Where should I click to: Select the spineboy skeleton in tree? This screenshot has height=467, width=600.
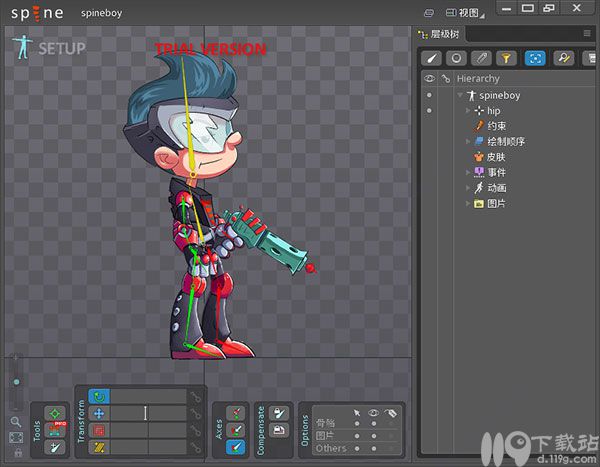pos(494,95)
